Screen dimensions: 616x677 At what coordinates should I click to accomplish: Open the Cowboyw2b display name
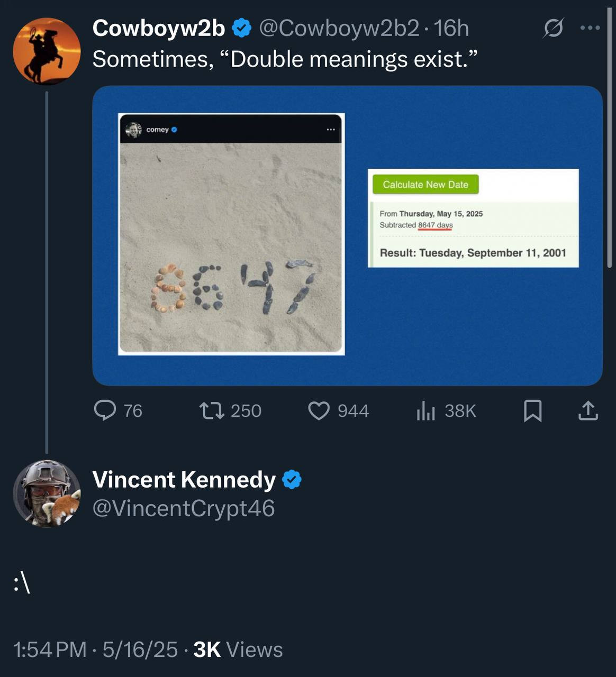click(x=159, y=28)
